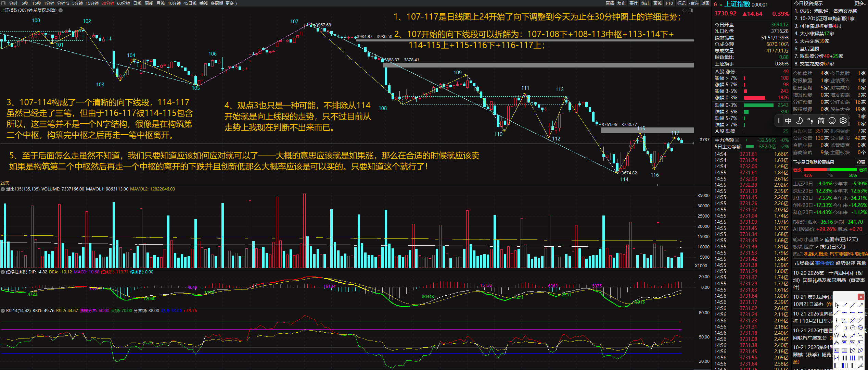The image size is (868, 370).
Task: Select the arrow line drawing tool
Action: (860, 305)
